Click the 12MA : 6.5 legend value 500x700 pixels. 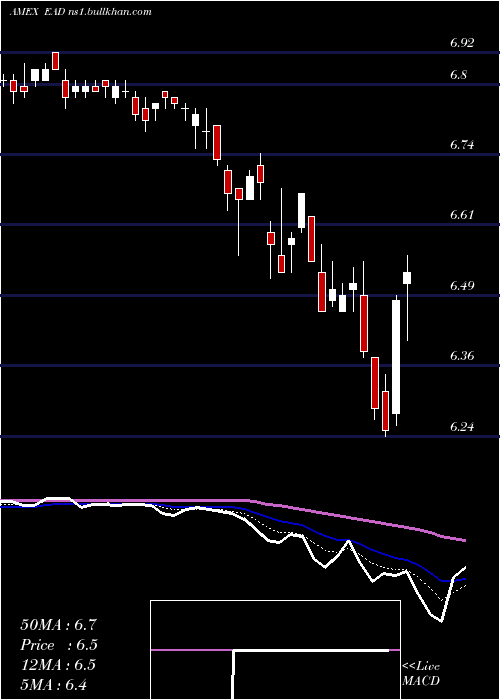[x=58, y=665]
